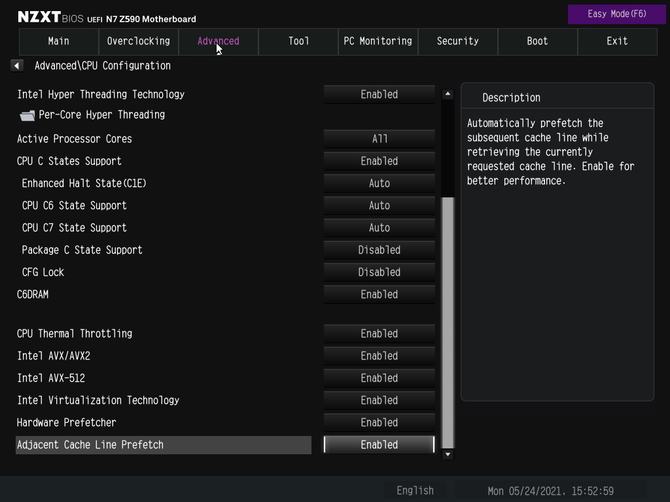
Task: Toggle Intel AVX/AVX2 Enabled value
Action: tap(379, 356)
